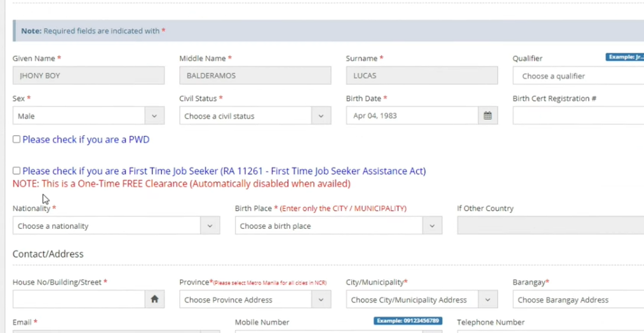This screenshot has width=644, height=333.
Task: Open the Birth Date calendar picker icon
Action: [x=488, y=115]
